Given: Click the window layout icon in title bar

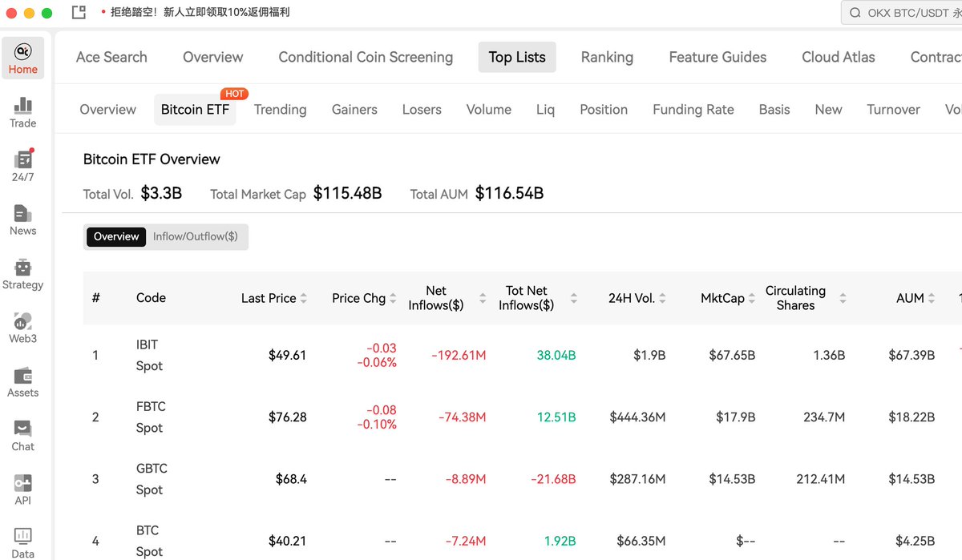Looking at the screenshot, I should [x=79, y=13].
